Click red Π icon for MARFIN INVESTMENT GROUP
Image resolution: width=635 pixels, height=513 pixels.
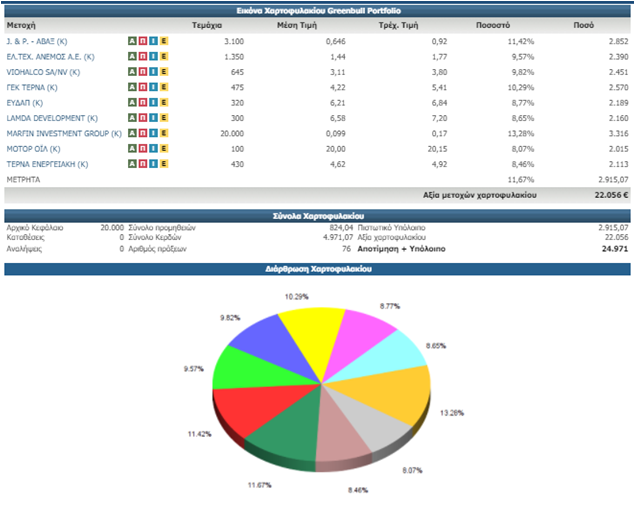(x=143, y=133)
